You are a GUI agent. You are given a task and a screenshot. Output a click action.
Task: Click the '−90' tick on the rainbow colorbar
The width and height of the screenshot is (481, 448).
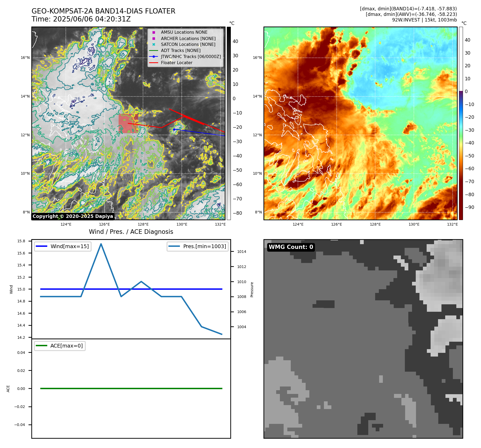[x=469, y=207]
